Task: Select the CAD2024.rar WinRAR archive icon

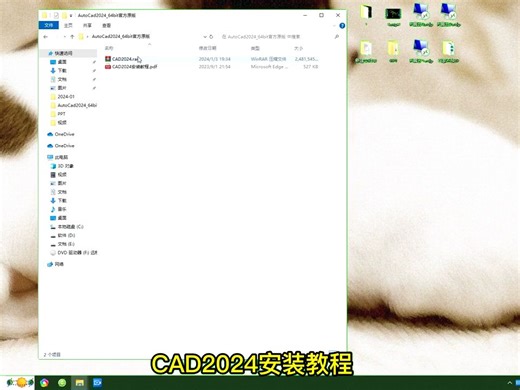Action: 108,59
